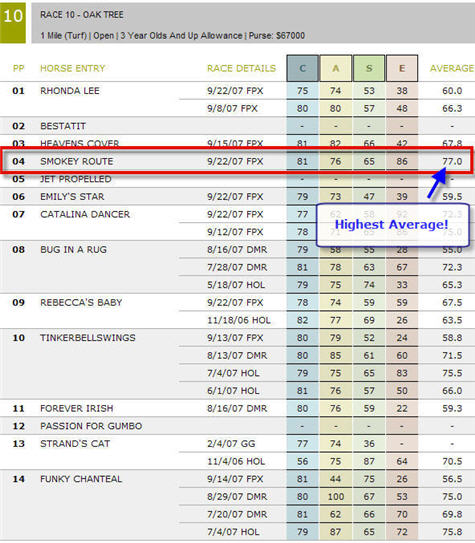Click the 6/1/07 HOL race detail
Viewport: 475px width, 543px height.
[233, 391]
